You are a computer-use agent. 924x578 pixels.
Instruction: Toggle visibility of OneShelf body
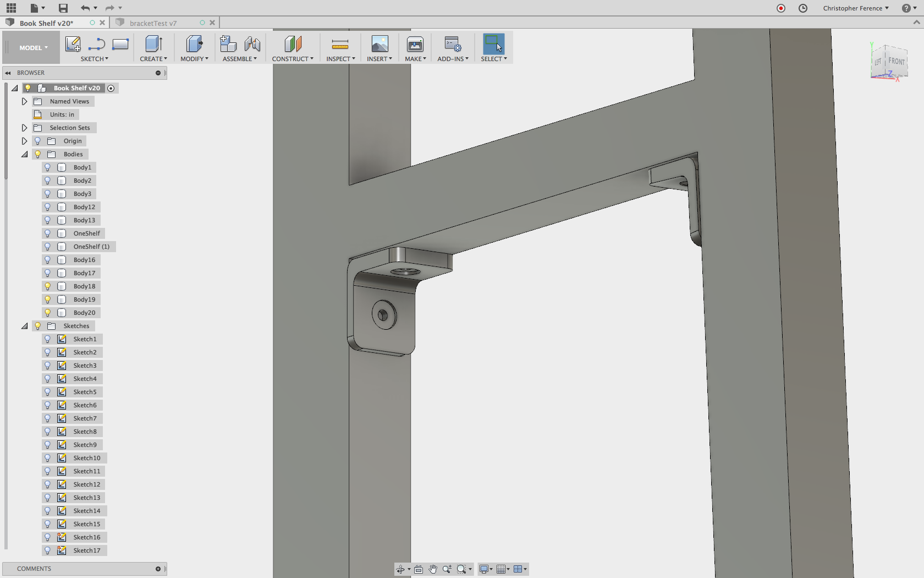click(x=48, y=233)
